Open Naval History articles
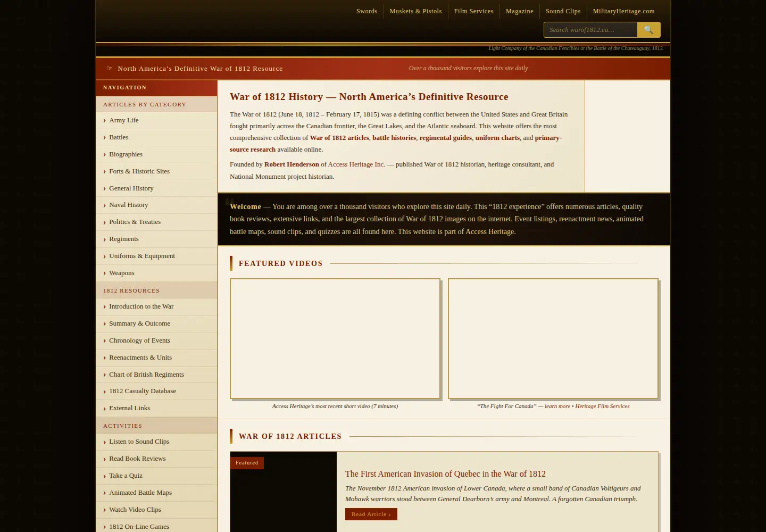Viewport: 766px width, 532px height. [156, 205]
